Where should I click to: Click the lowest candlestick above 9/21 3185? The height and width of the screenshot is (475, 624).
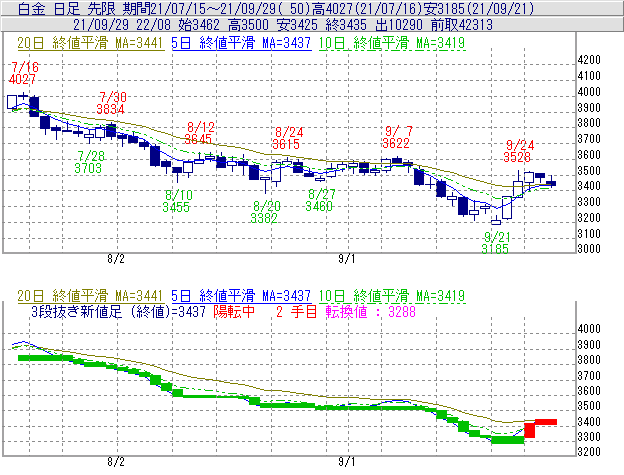[x=496, y=220]
